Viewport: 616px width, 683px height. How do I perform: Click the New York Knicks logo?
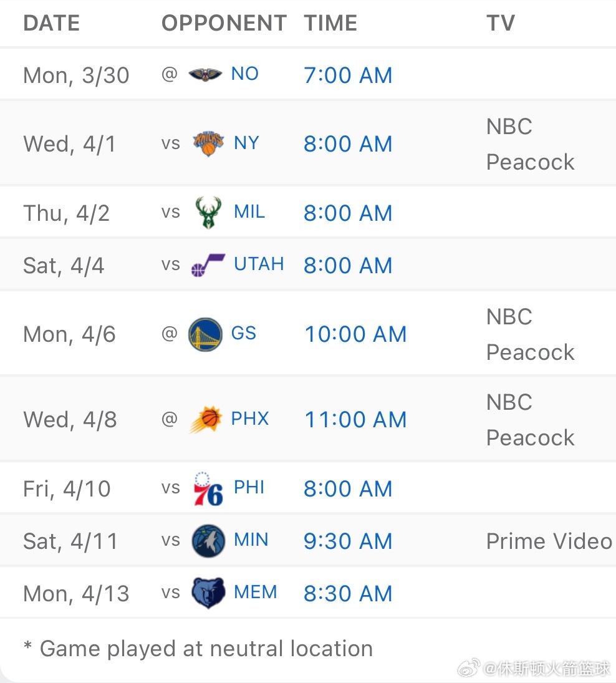tap(208, 143)
